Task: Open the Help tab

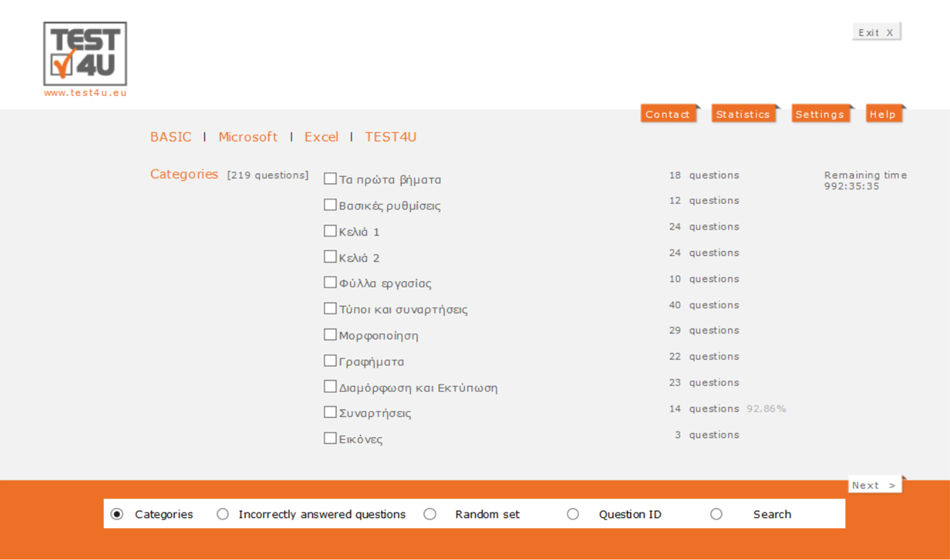Action: (x=884, y=114)
